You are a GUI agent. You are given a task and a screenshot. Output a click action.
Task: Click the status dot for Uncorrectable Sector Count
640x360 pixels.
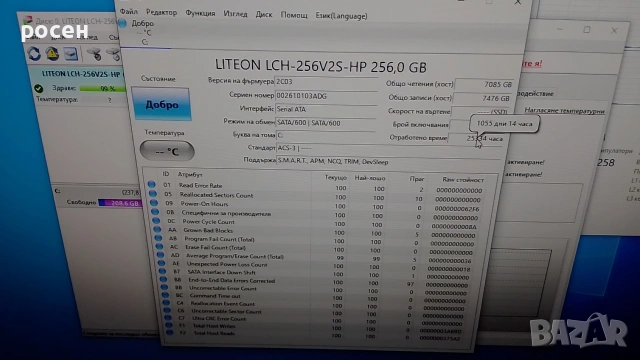pyautogui.click(x=167, y=310)
